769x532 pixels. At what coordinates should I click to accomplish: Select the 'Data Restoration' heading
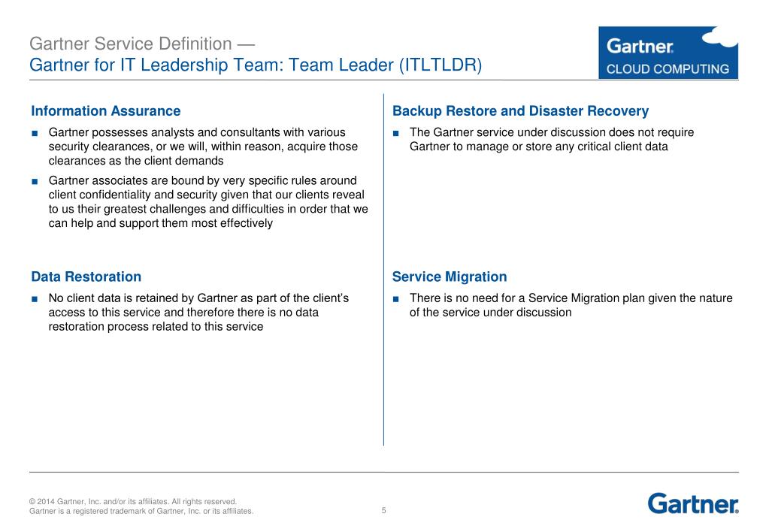[x=86, y=277]
